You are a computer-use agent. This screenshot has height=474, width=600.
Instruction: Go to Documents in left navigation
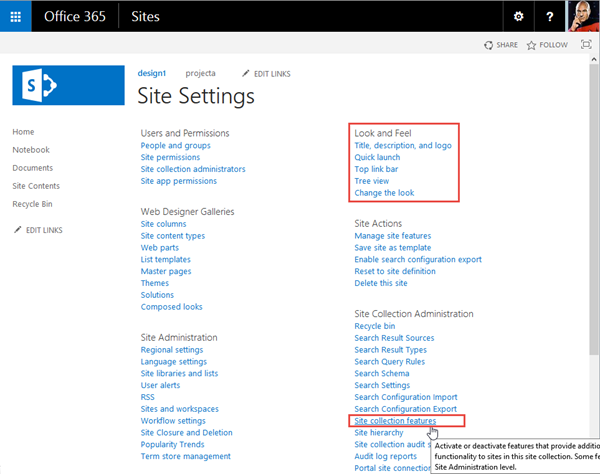coord(32,168)
